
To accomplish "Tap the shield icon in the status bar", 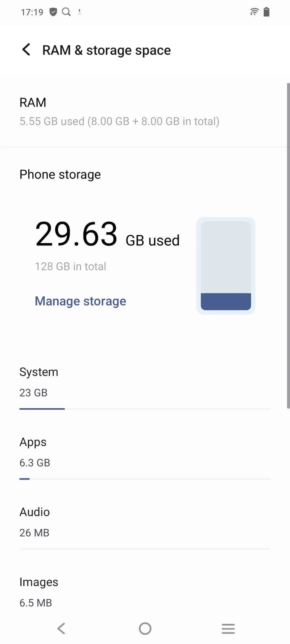I will (x=53, y=12).
